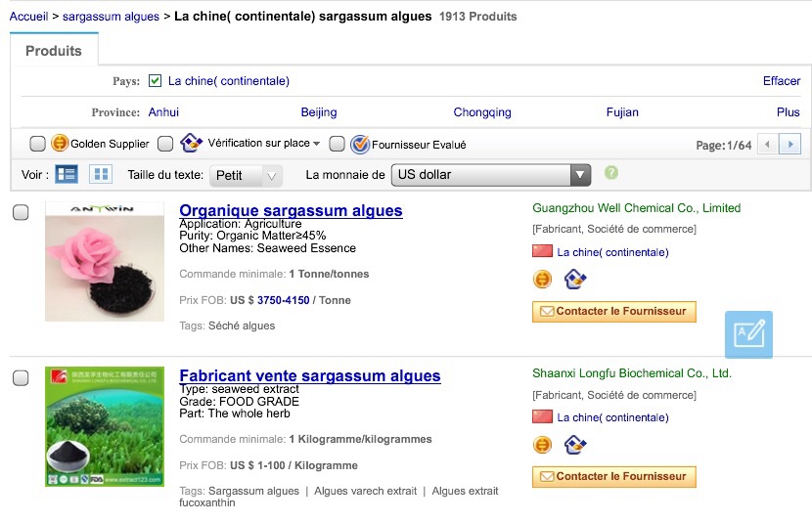
Task: Open the floating edit note icon
Action: click(x=748, y=334)
